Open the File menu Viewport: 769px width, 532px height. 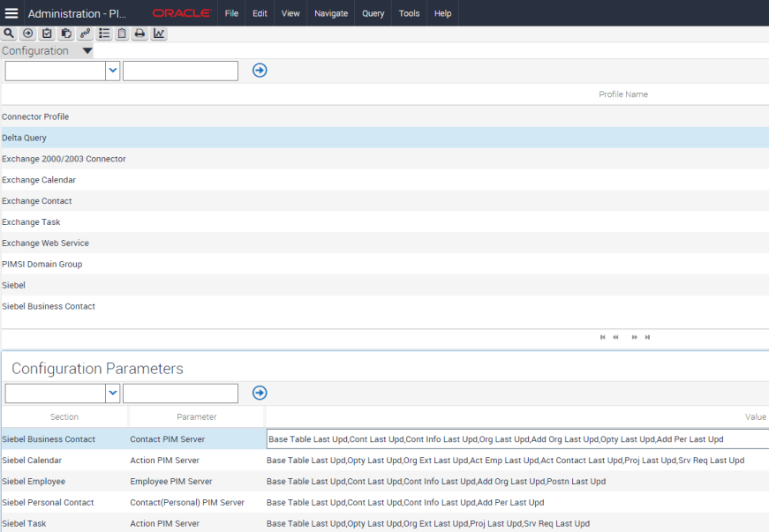coord(231,13)
